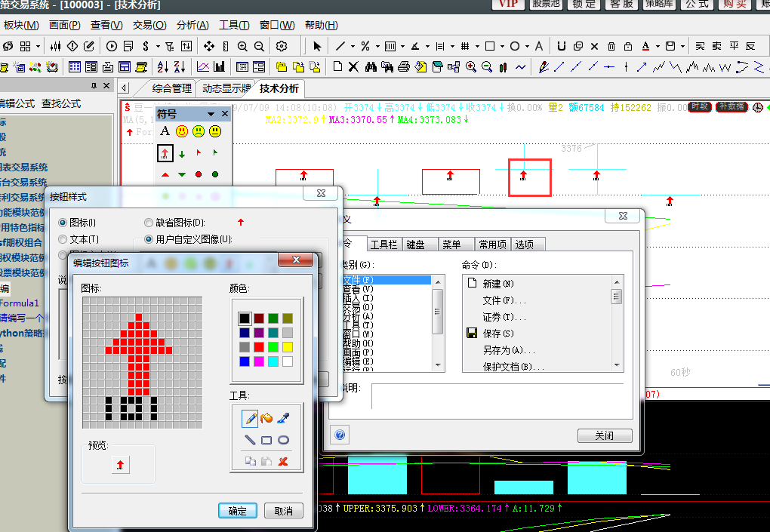The width and height of the screenshot is (770, 532).
Task: Click the 查找公式 link in left panel
Action: coord(61,103)
